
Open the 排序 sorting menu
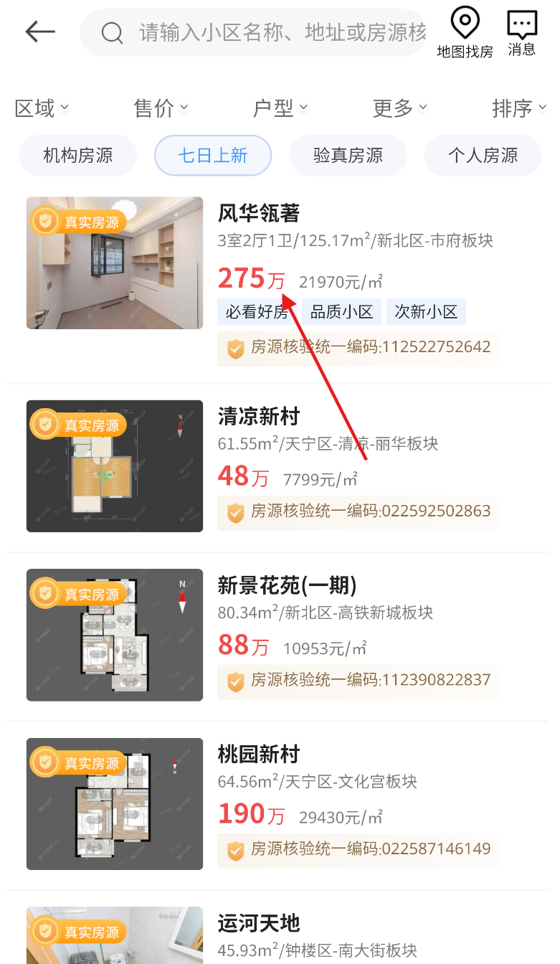519,108
